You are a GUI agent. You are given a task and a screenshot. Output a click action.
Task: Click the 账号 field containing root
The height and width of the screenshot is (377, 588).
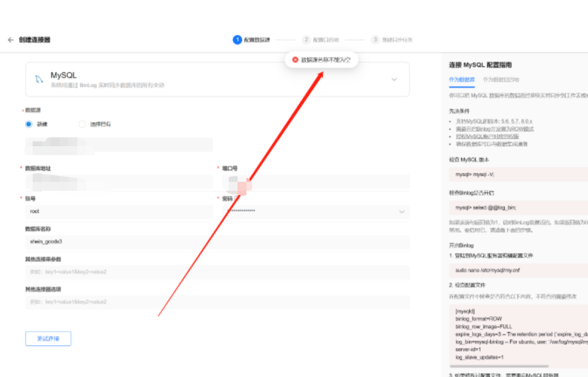click(x=119, y=212)
